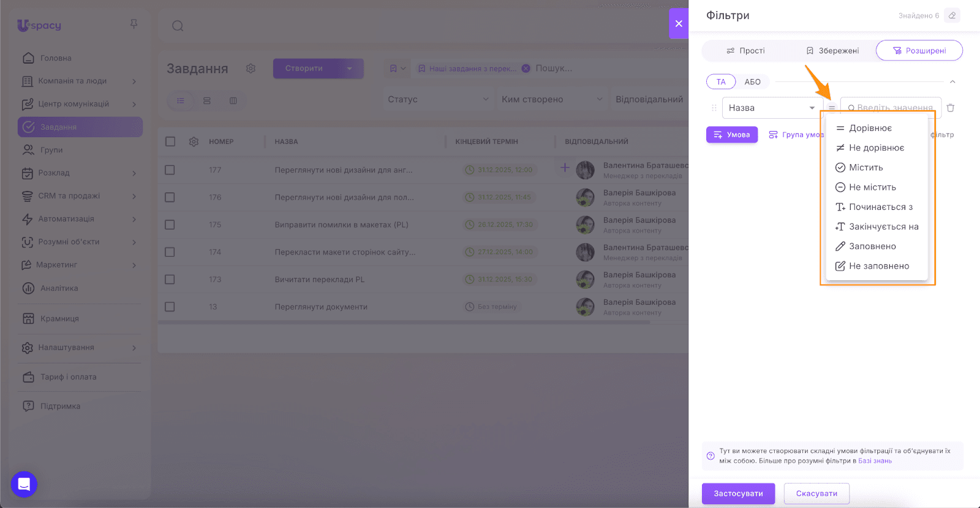Expand CRM та продажі submenu
980x508 pixels.
(x=134, y=196)
